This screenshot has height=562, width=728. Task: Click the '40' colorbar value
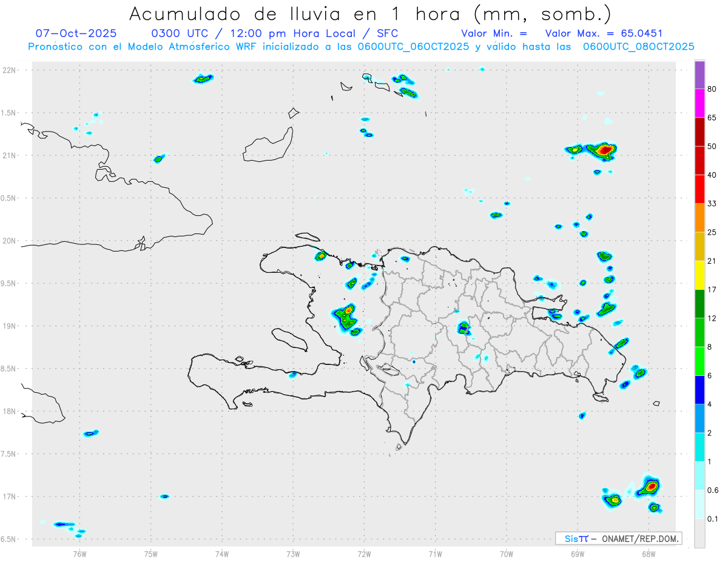712,175
